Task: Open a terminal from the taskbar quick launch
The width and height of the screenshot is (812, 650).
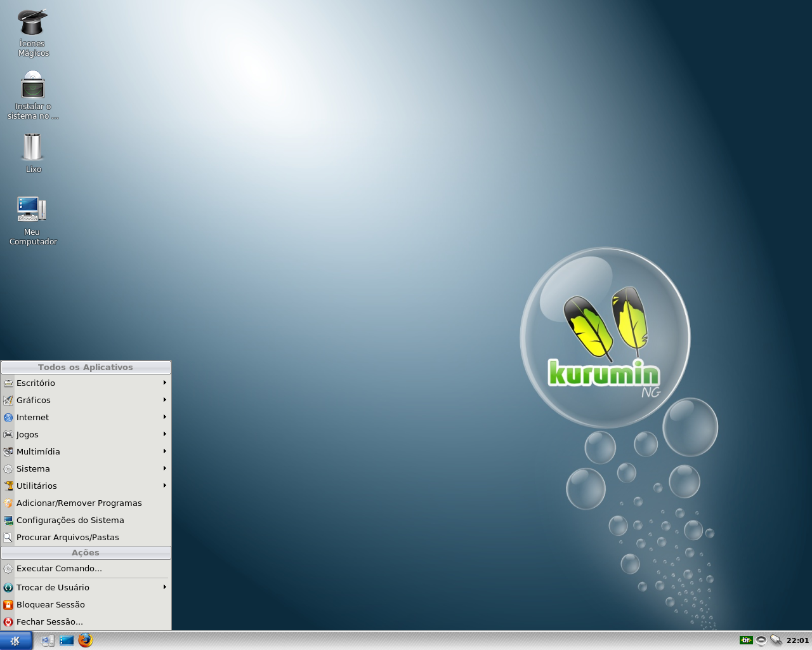Action: (x=66, y=640)
